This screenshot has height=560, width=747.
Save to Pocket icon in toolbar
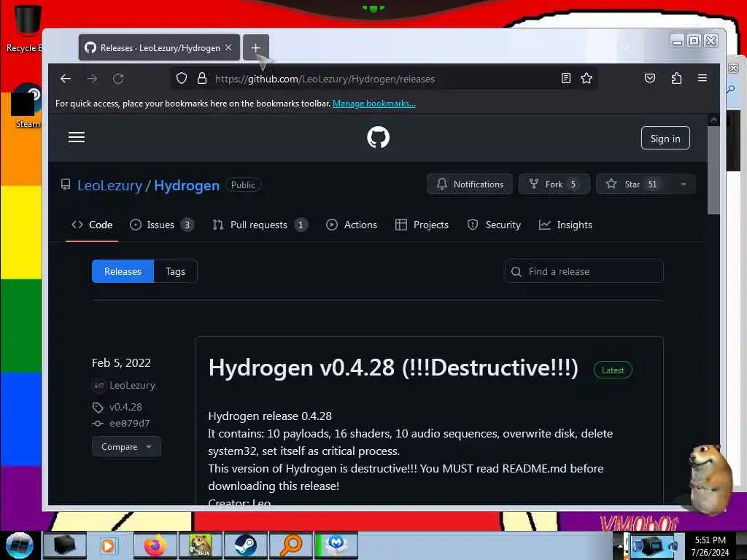click(650, 78)
